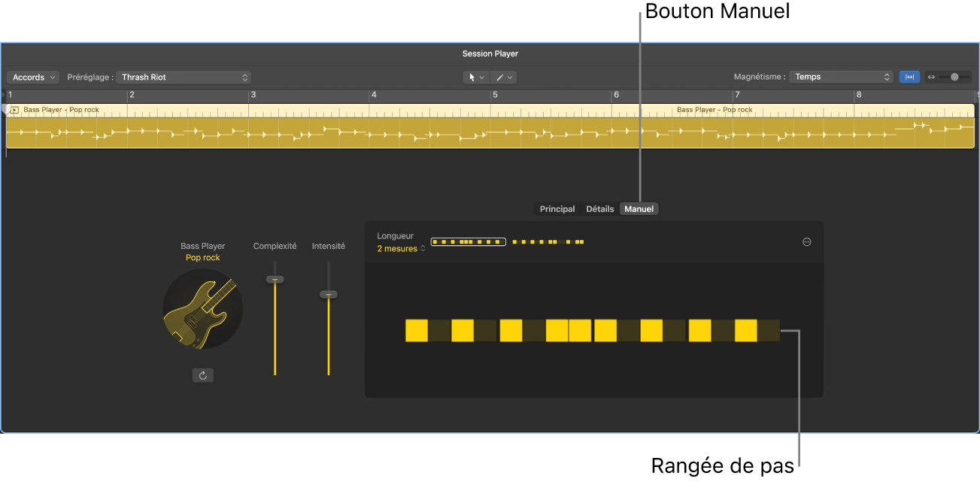Viewport: 980px width, 482px height.
Task: Change Longueur via the 2 mesures popup
Action: coord(401,249)
